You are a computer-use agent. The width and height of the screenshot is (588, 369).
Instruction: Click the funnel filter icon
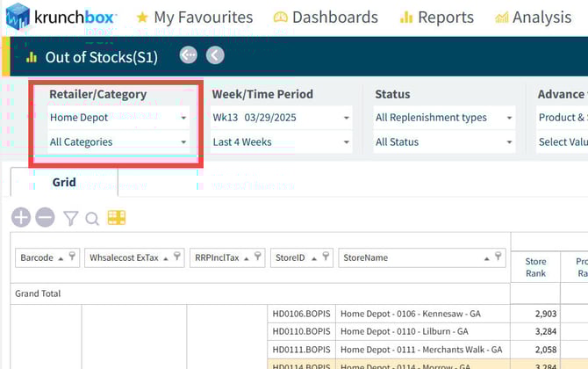point(70,218)
